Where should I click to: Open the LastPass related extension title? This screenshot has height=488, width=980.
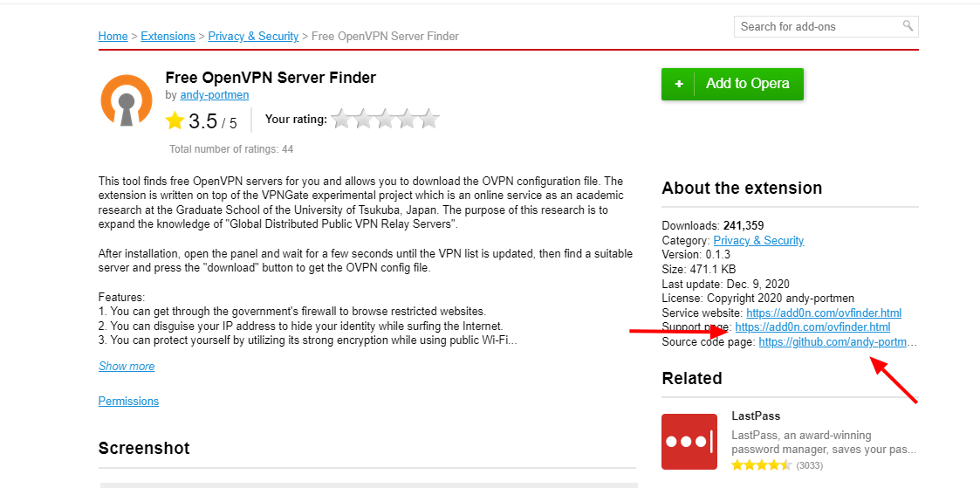(x=756, y=416)
